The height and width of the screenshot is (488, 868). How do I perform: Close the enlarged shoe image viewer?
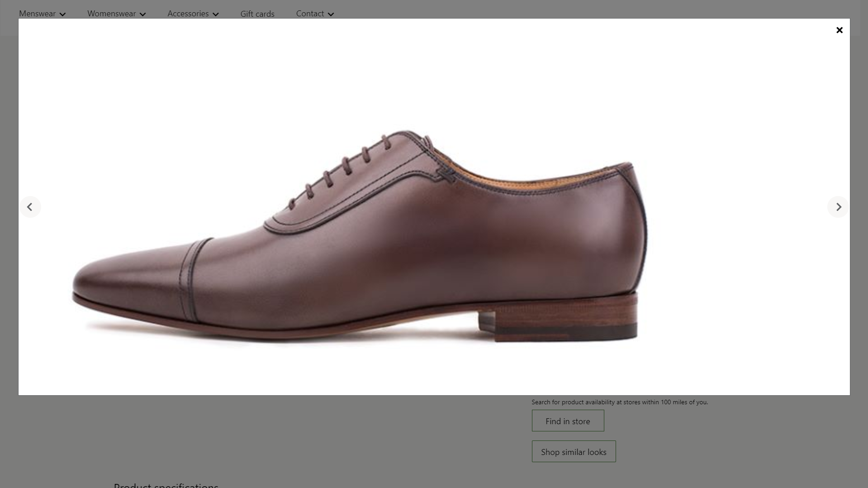839,30
